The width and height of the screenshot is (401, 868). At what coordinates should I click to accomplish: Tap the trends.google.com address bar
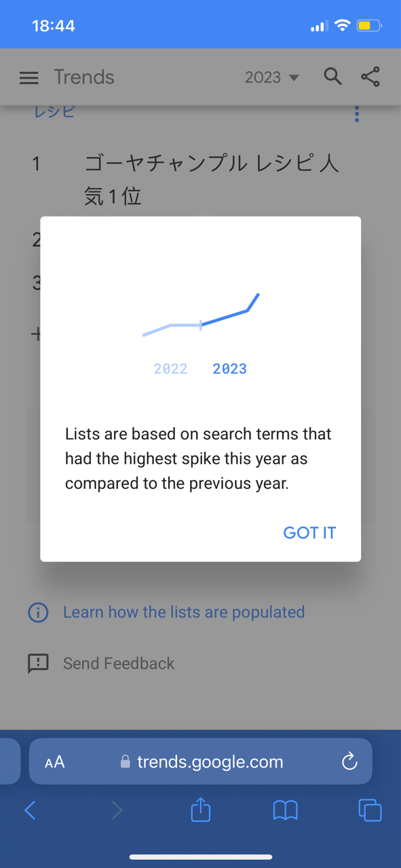tap(201, 762)
